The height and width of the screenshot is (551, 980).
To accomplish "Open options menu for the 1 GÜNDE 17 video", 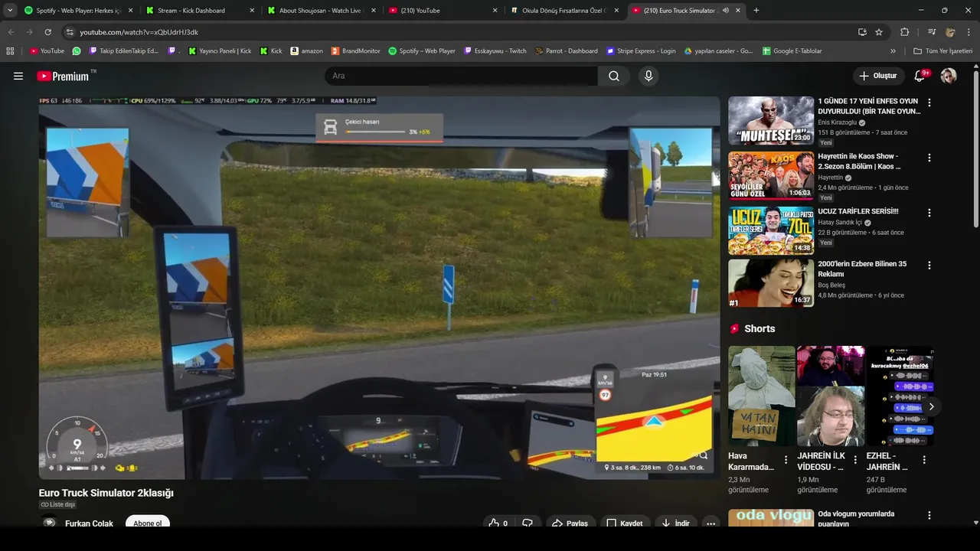I will 929,103.
